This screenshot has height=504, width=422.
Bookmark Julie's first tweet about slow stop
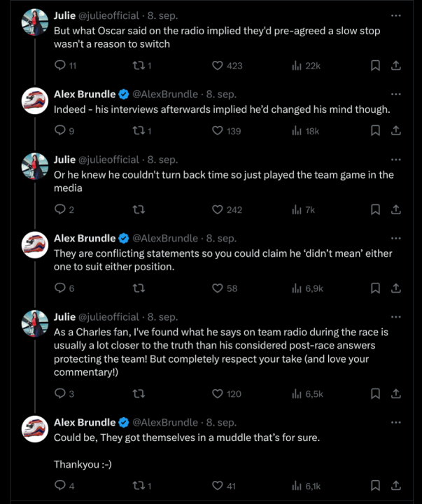pos(375,65)
